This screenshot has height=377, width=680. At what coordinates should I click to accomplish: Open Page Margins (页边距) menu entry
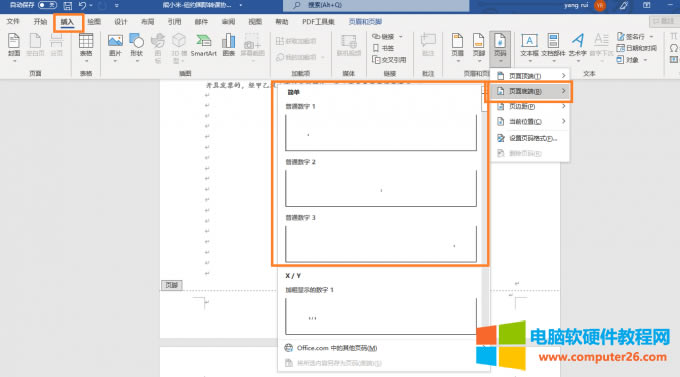[530, 106]
